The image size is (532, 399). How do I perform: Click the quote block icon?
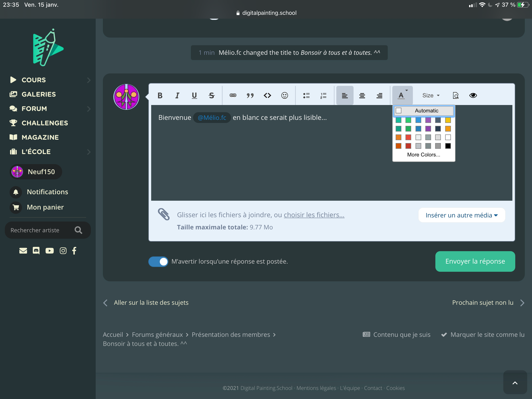250,95
